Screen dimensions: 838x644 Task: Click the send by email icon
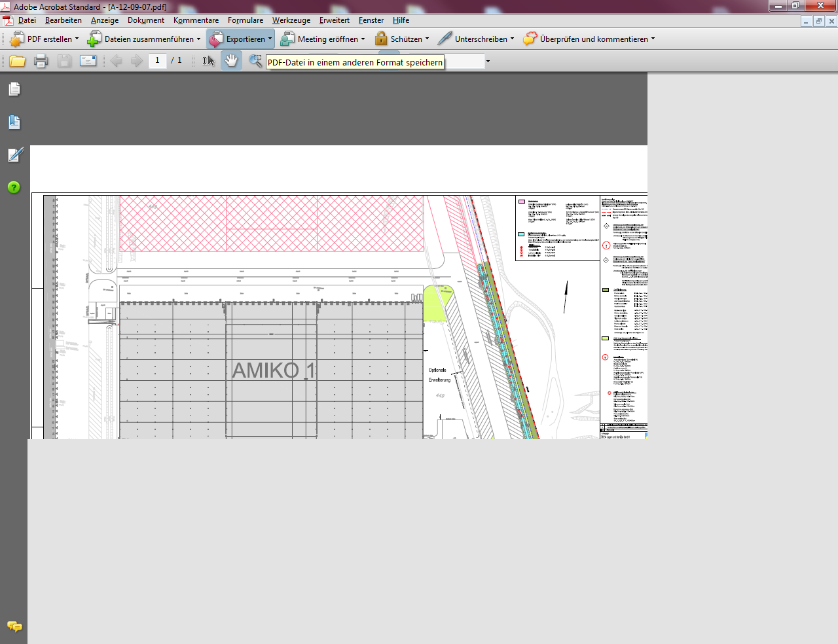tap(88, 61)
